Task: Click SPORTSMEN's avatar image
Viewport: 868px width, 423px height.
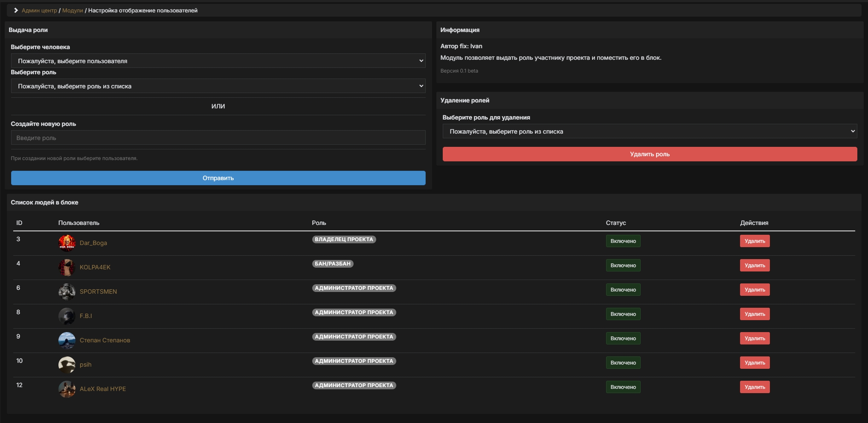Action: (67, 292)
